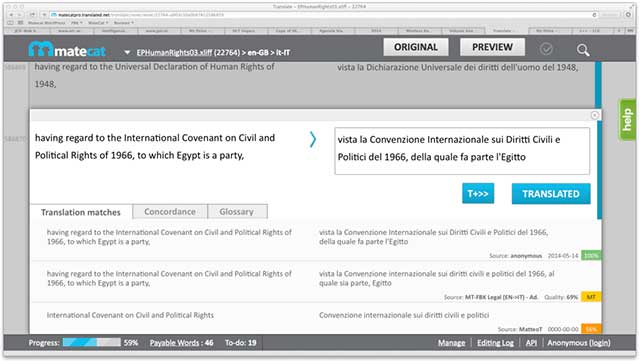Click the 59% progress percentage
640x361 pixels.
[131, 343]
